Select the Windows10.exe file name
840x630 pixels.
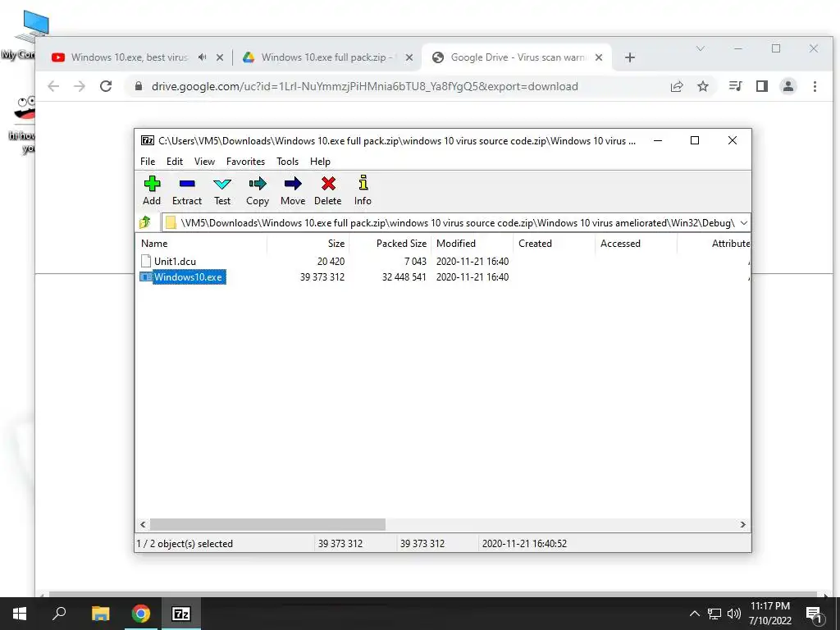pos(188,277)
